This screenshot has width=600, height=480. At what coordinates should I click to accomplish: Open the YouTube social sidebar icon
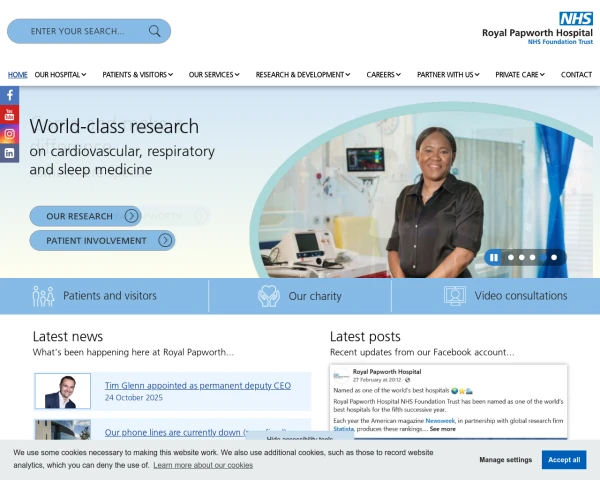10,114
